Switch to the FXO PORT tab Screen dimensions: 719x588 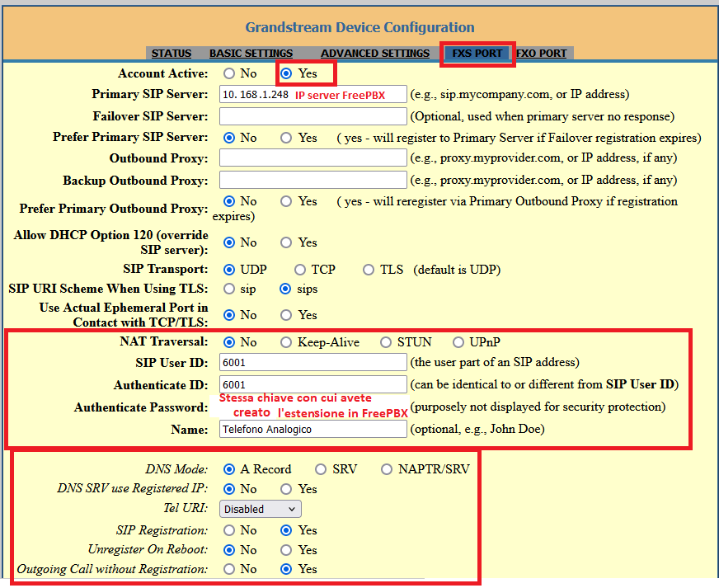click(x=542, y=54)
